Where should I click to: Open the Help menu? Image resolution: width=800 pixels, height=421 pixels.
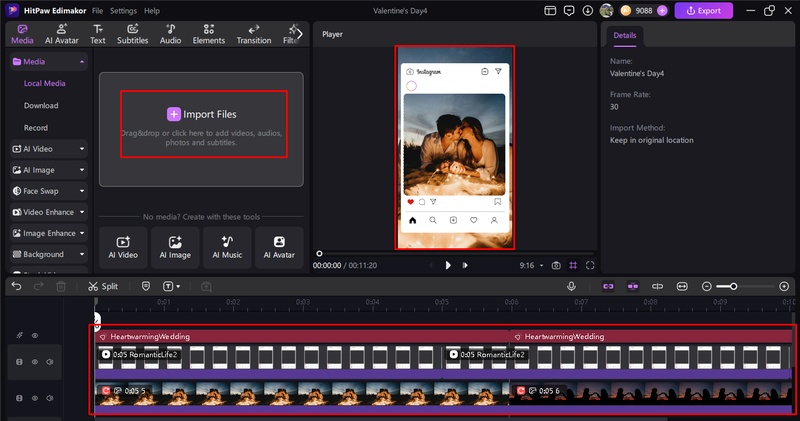coord(152,11)
